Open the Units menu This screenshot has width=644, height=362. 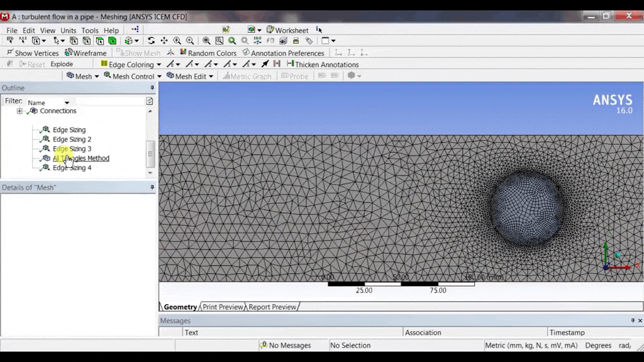[68, 30]
